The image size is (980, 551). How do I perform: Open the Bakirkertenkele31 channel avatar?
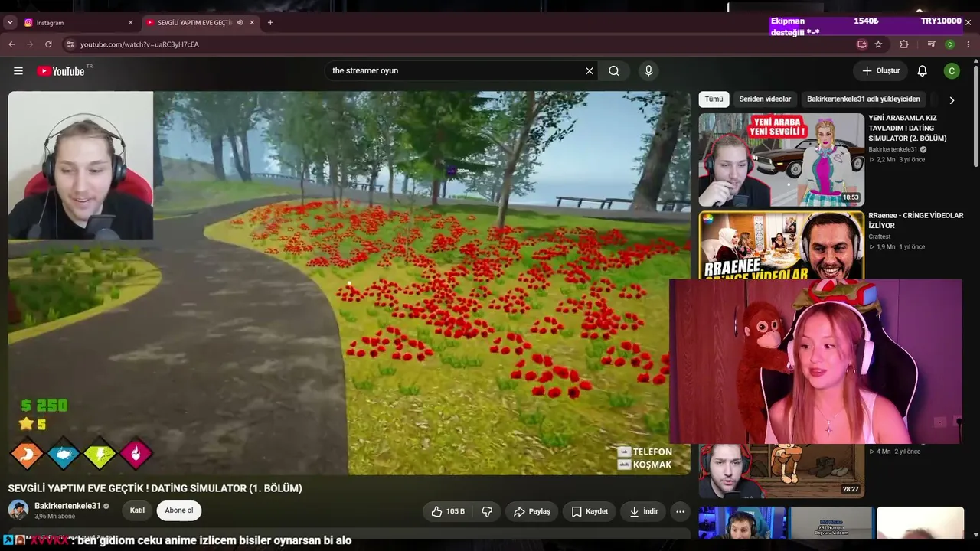point(18,510)
